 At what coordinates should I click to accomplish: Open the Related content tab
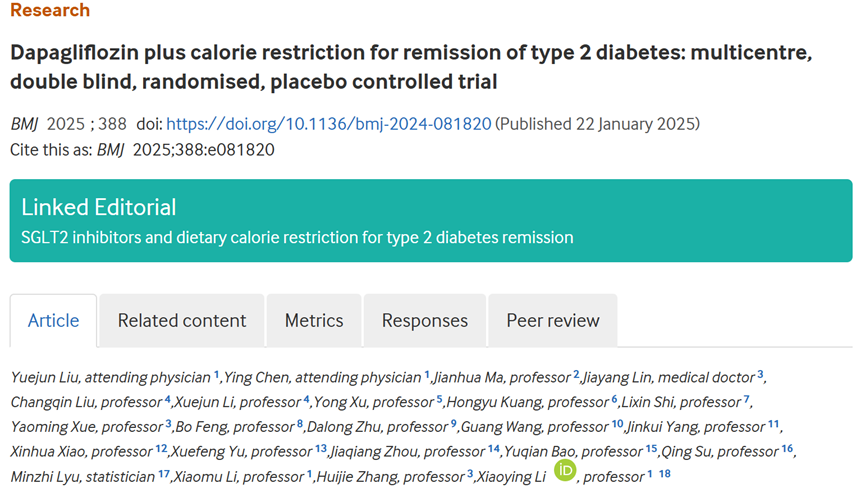pyautogui.click(x=182, y=321)
